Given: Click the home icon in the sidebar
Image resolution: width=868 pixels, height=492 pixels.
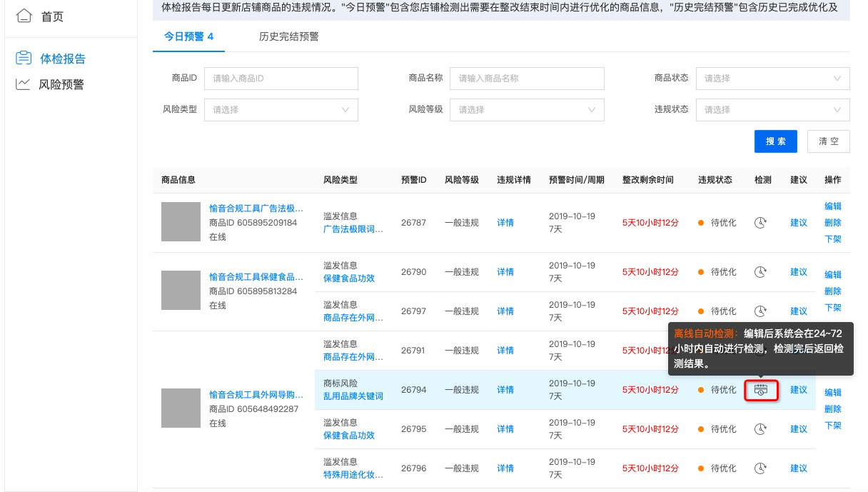Looking at the screenshot, I should coord(24,16).
